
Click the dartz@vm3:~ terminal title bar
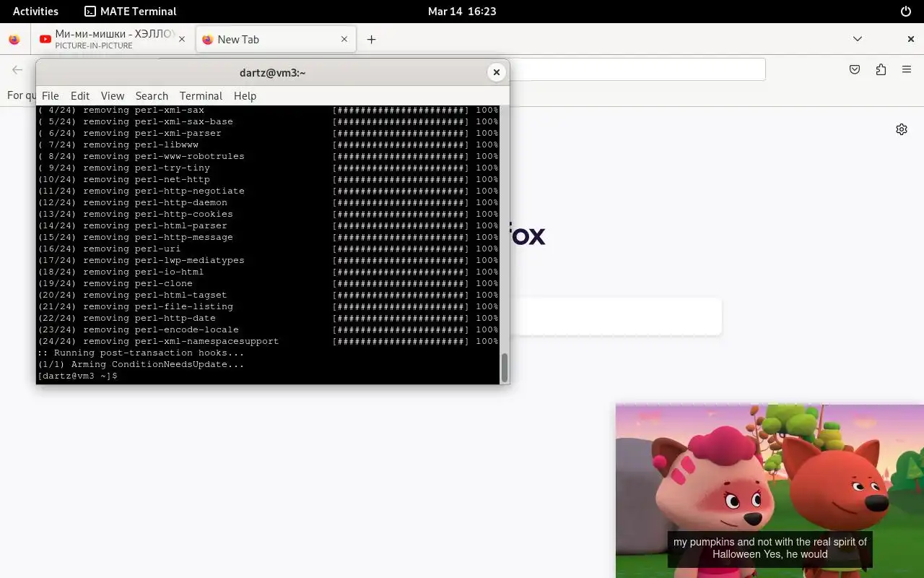tap(273, 72)
